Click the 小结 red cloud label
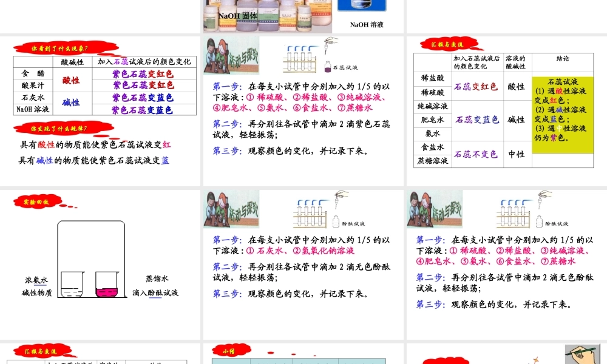This screenshot has height=364, width=607. 231,351
